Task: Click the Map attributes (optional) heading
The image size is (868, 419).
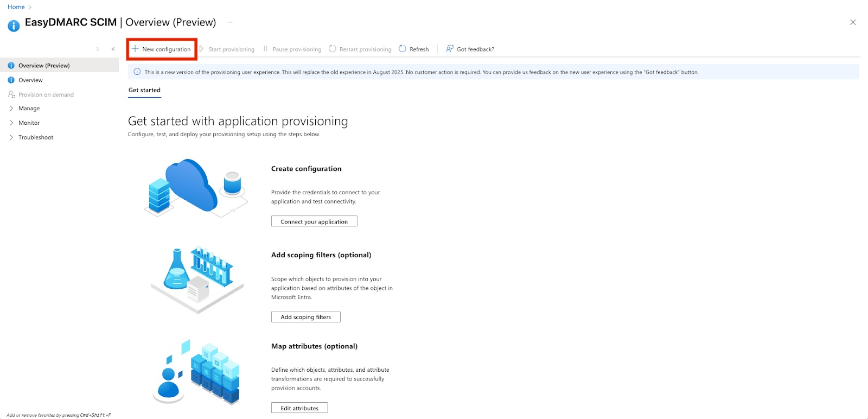Action: point(314,346)
